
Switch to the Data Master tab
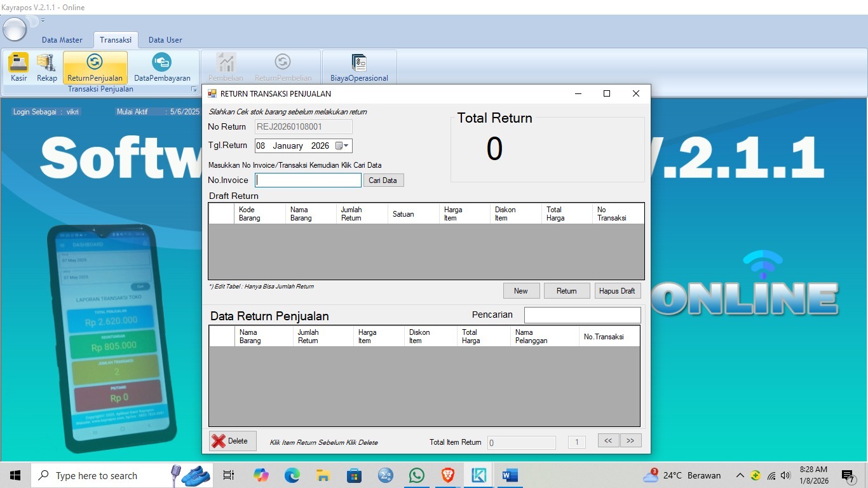[62, 40]
